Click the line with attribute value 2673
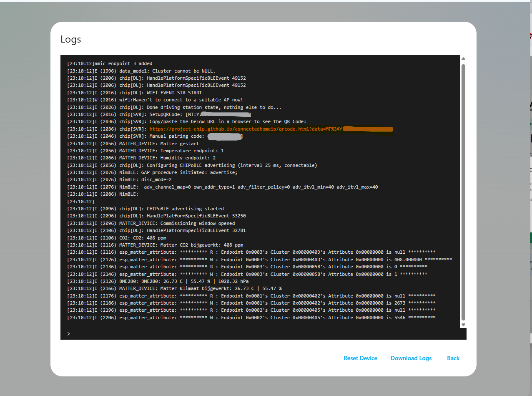Image resolution: width=532 pixels, height=396 pixels. (x=251, y=303)
